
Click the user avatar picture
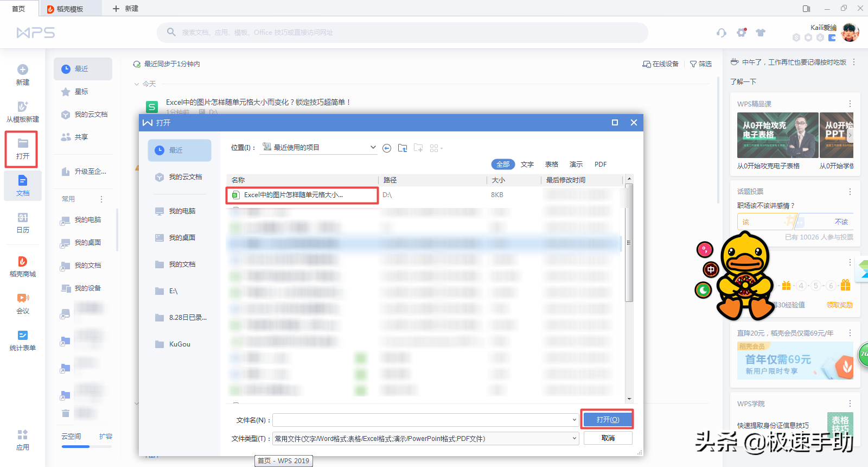[x=850, y=33]
